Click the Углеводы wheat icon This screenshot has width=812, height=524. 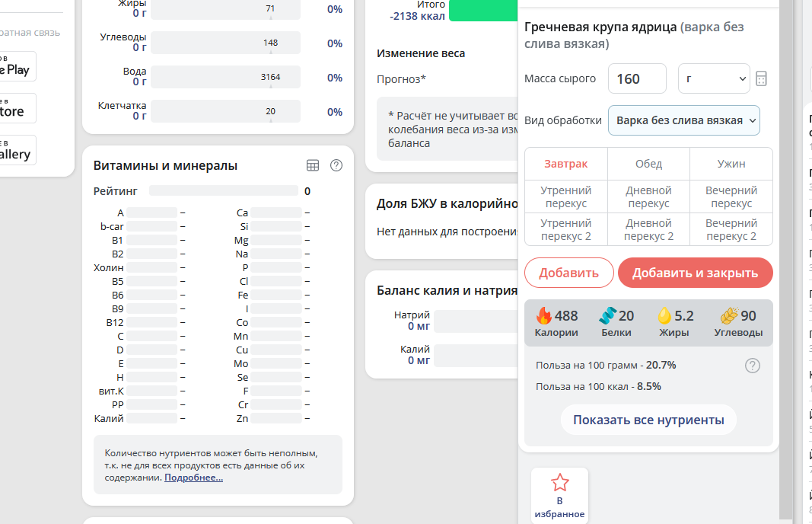(x=729, y=315)
